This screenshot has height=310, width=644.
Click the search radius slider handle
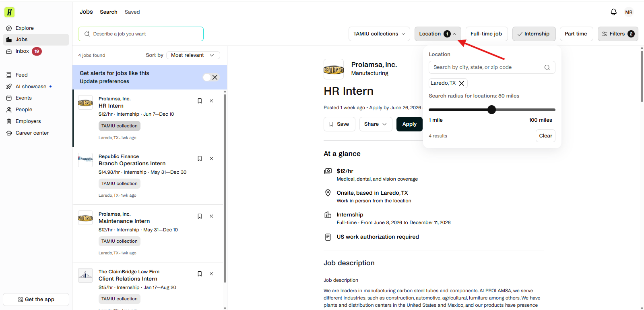click(x=491, y=110)
